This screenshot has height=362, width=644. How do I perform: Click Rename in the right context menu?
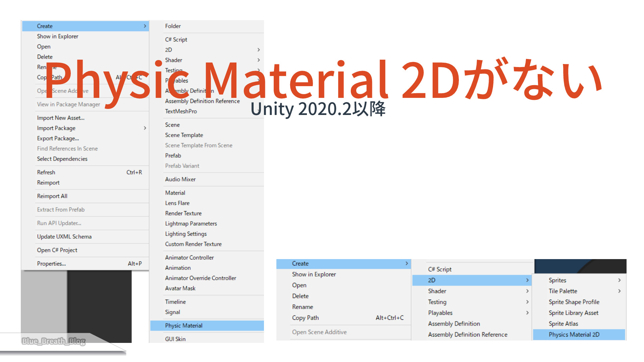(303, 307)
